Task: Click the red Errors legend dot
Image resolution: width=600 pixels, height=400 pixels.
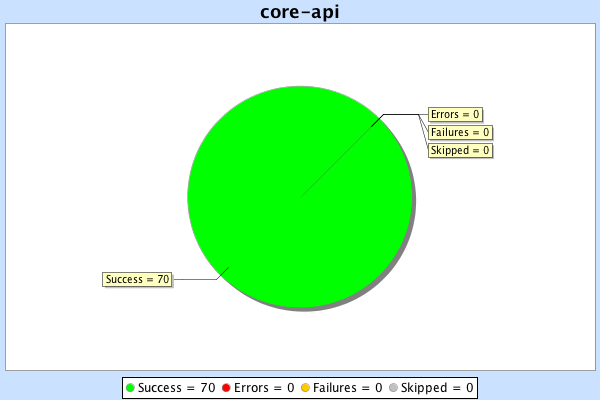Action: tap(226, 388)
